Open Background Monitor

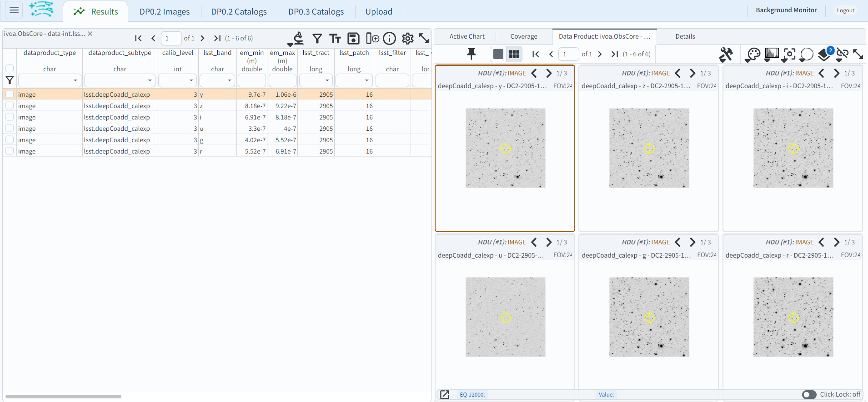(786, 10)
